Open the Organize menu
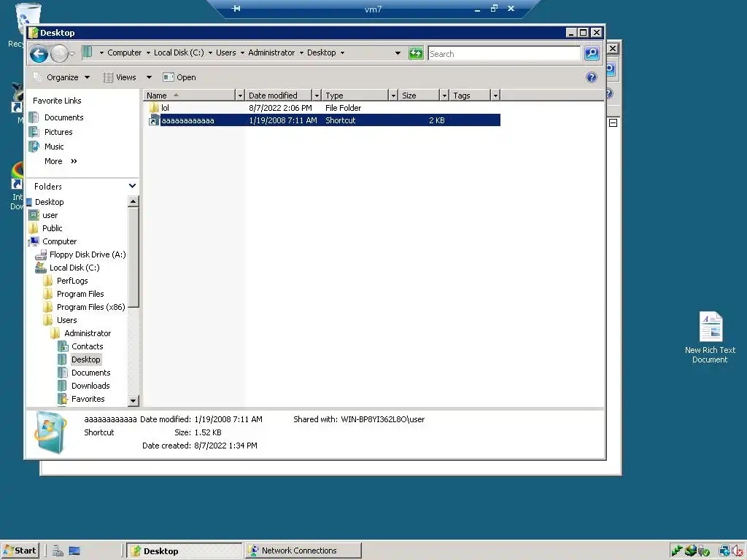Viewport: 747px width, 560px height. pyautogui.click(x=61, y=77)
